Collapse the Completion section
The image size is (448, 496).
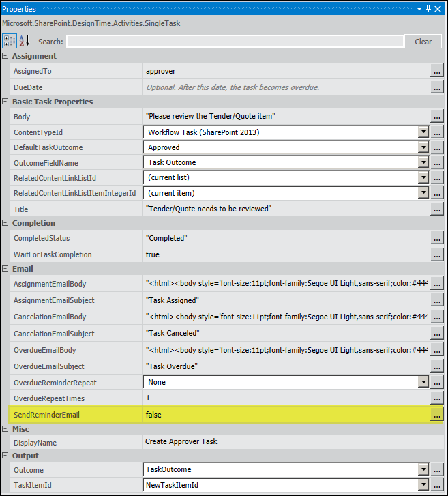click(5, 223)
